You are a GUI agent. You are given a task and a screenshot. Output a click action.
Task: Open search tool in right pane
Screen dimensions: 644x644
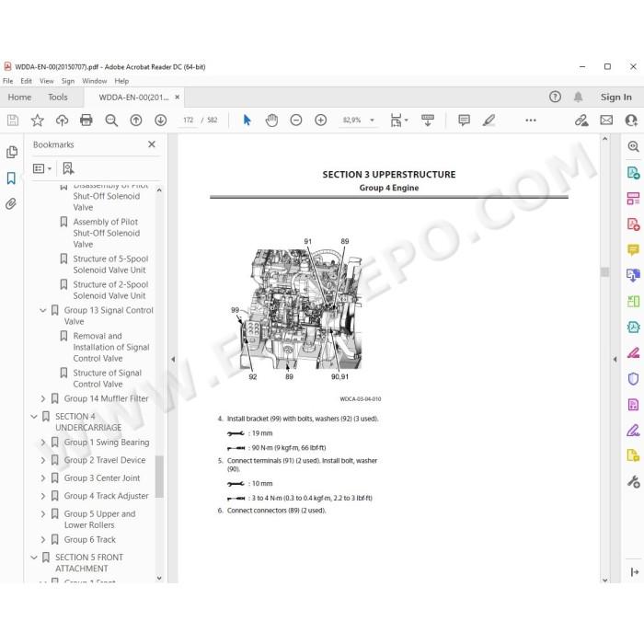pos(633,146)
